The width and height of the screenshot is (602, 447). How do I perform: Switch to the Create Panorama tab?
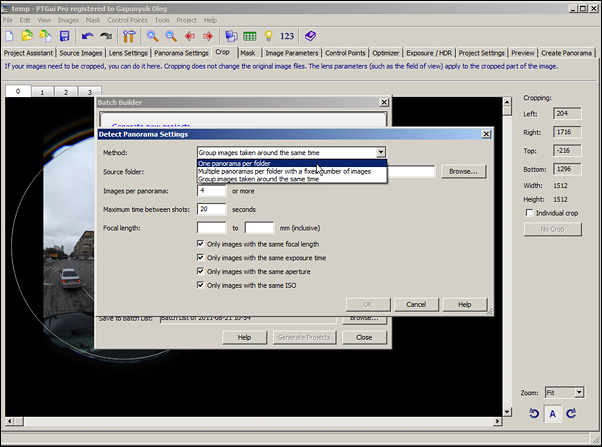click(x=566, y=53)
